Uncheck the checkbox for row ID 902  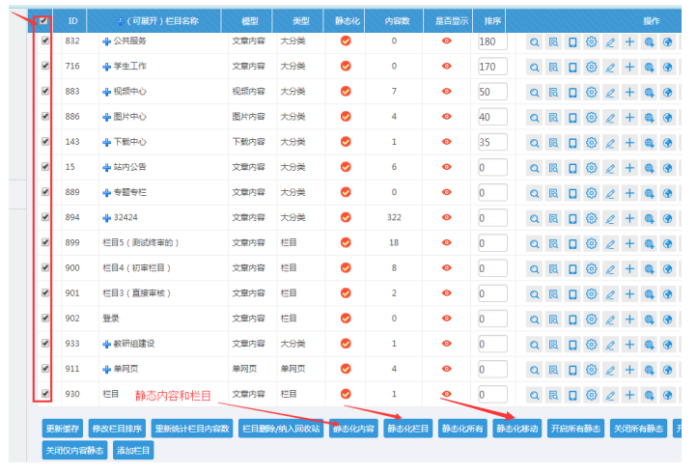point(44,318)
